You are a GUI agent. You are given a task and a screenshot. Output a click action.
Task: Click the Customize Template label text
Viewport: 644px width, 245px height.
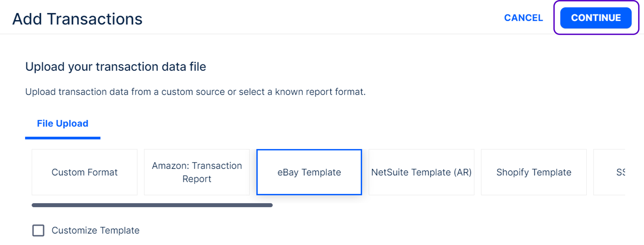pyautogui.click(x=95, y=230)
